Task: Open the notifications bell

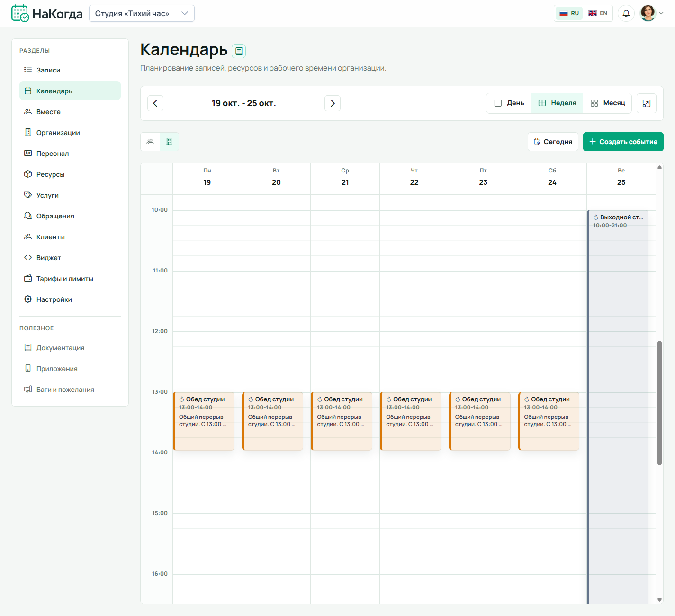Action: [626, 13]
